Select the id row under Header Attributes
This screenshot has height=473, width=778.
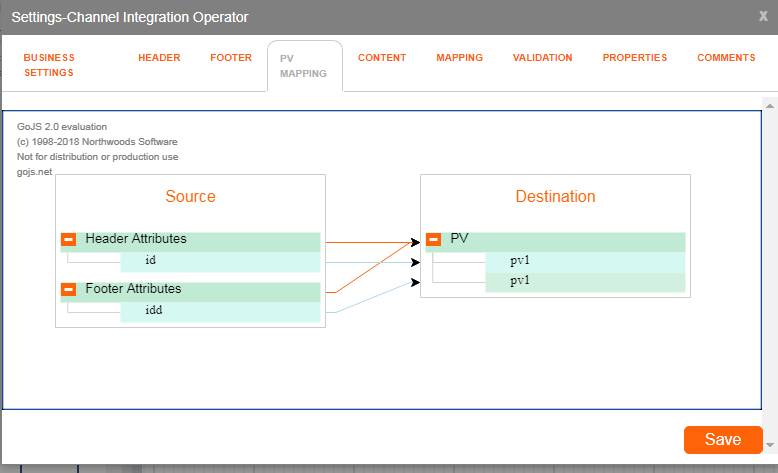pos(220,261)
